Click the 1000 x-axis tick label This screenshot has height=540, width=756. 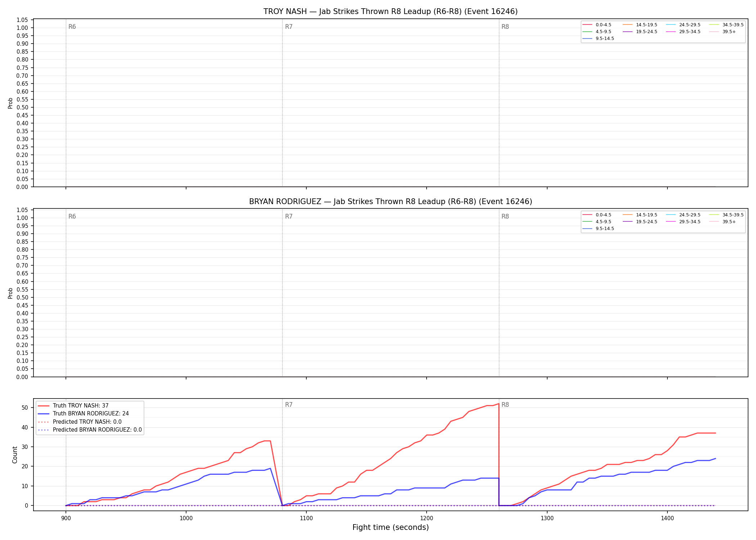pos(186,518)
